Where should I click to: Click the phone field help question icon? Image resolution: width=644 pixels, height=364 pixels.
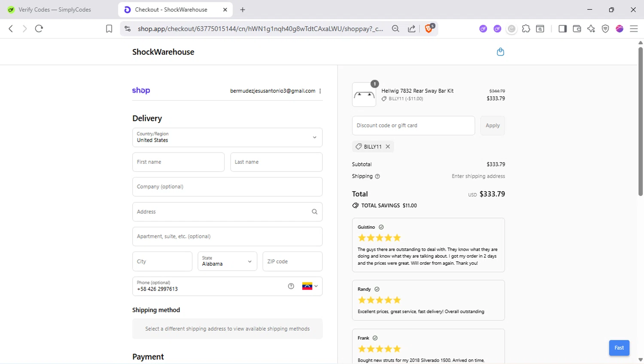pos(291,286)
